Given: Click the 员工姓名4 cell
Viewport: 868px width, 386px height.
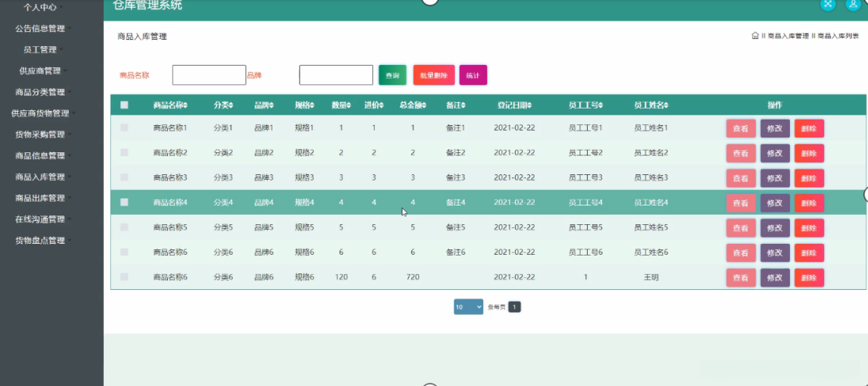Looking at the screenshot, I should coord(651,202).
